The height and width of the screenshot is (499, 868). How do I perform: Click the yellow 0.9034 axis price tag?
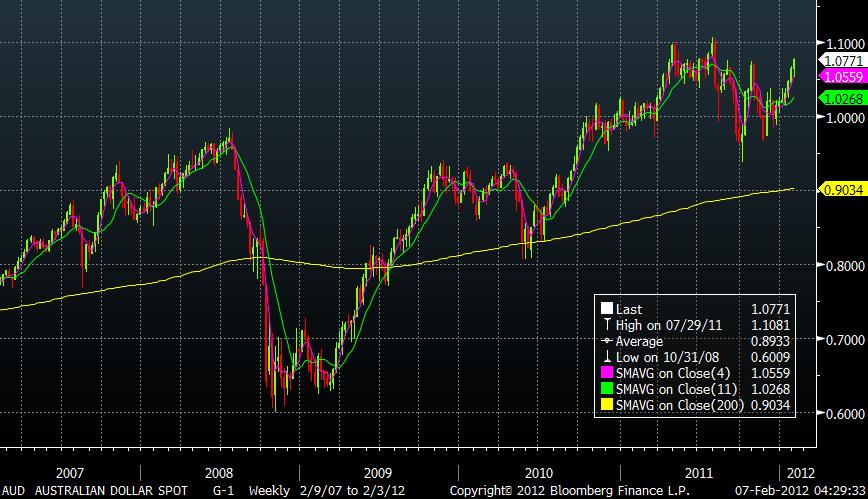click(x=841, y=189)
